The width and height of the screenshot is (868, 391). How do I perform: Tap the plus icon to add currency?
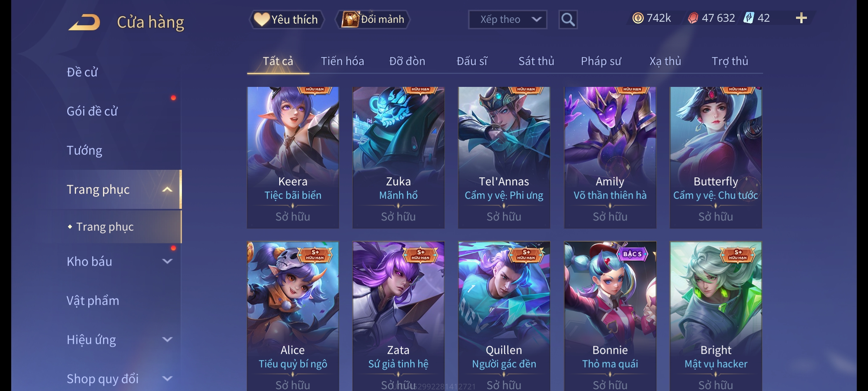(x=801, y=18)
